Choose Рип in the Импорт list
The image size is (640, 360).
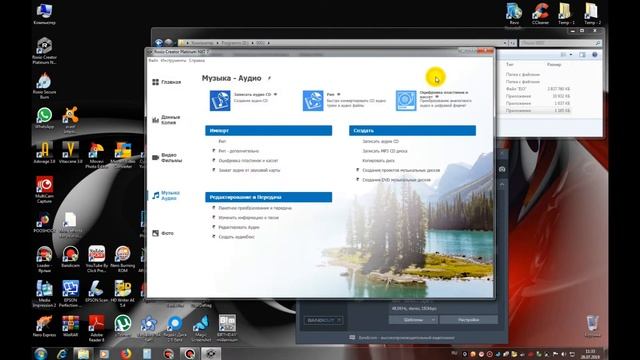click(x=222, y=141)
